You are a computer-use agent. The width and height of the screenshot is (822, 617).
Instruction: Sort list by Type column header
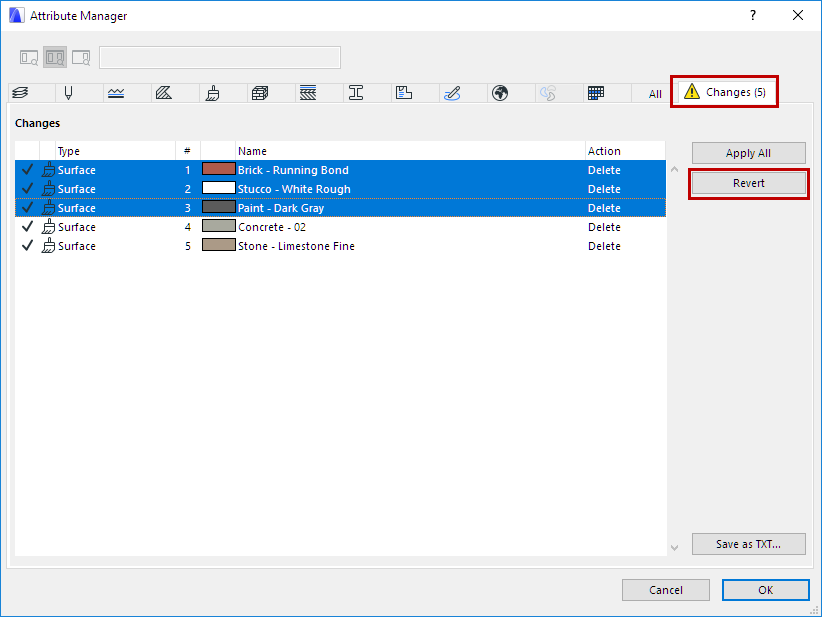click(115, 151)
